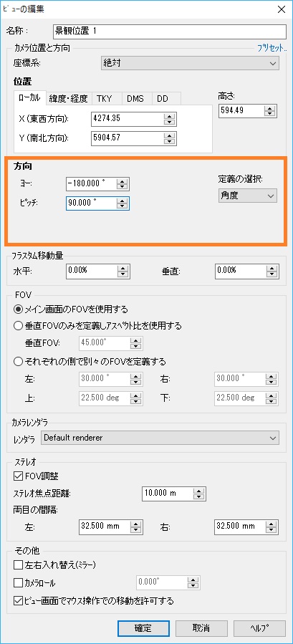Click the 確定 button
The width and height of the screenshot is (293, 644).
tap(143, 628)
